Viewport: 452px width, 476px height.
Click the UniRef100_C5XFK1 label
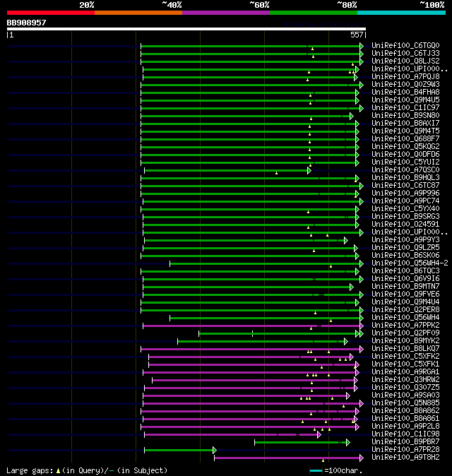point(405,364)
